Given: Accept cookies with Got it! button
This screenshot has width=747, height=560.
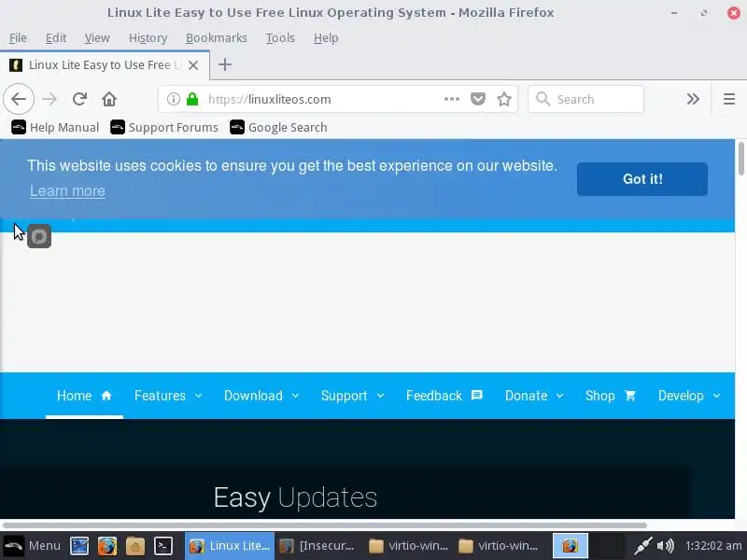Looking at the screenshot, I should 642,179.
